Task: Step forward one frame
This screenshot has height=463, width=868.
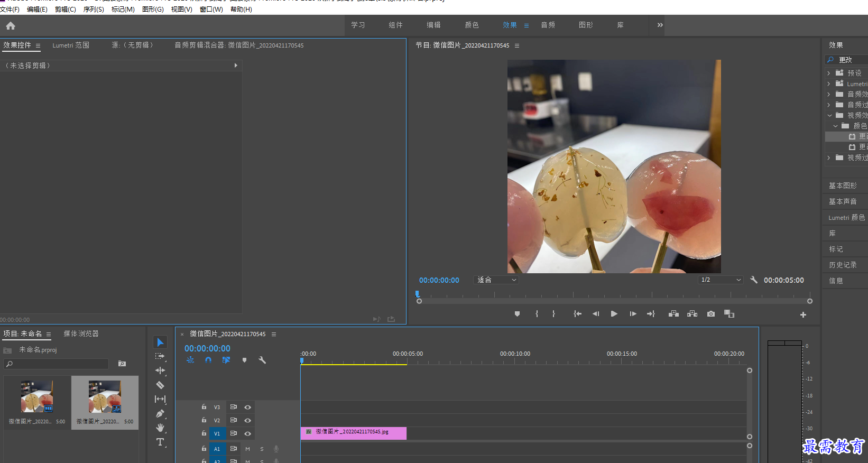Action: tap(633, 314)
